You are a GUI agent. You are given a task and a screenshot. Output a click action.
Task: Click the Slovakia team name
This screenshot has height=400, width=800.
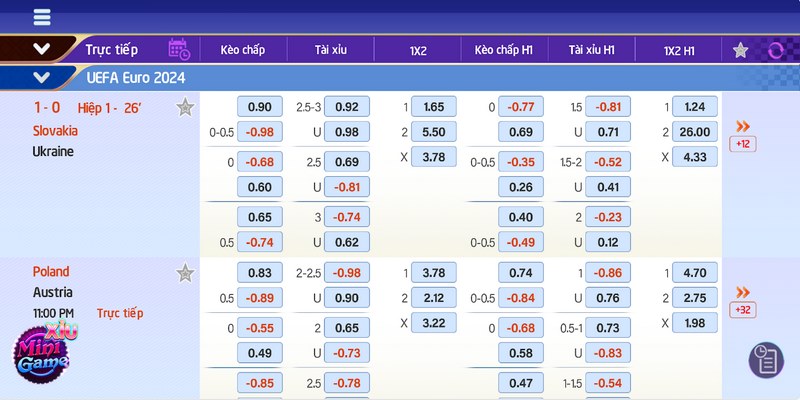click(55, 130)
